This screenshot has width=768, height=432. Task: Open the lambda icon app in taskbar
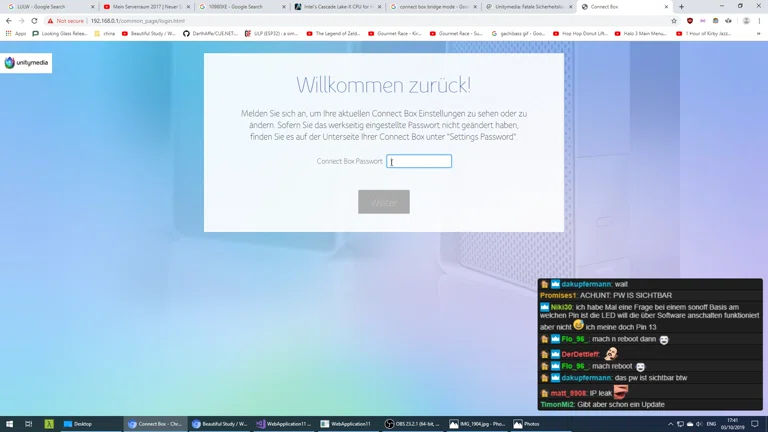click(x=49, y=424)
